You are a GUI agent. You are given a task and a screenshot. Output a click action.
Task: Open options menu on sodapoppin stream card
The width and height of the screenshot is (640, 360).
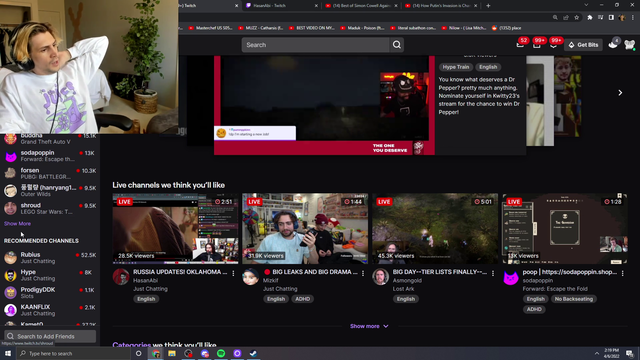coord(623,273)
